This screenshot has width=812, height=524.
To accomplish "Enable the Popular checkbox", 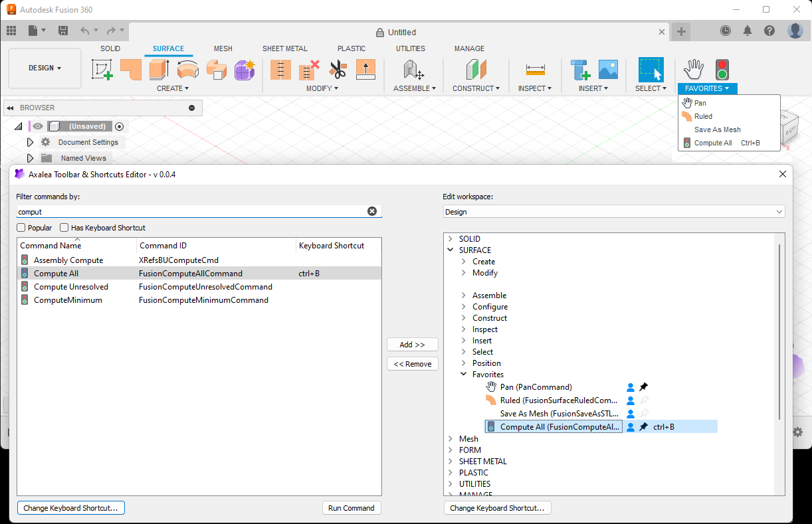I will (x=21, y=228).
